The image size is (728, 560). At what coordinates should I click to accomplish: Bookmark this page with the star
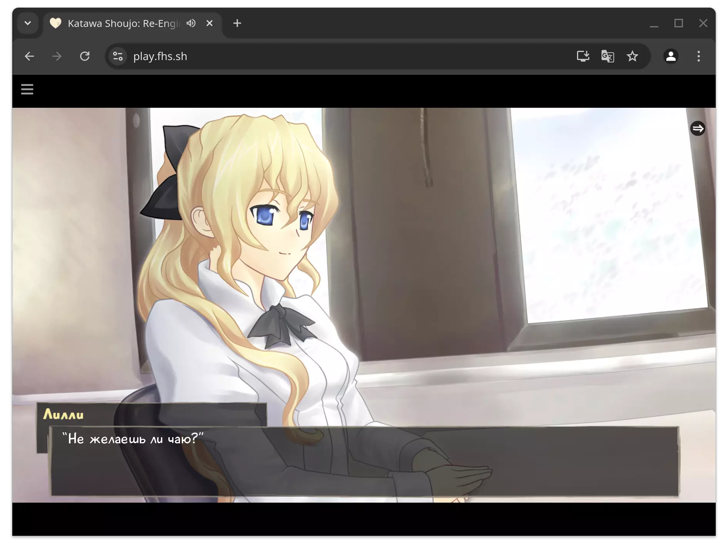point(632,57)
